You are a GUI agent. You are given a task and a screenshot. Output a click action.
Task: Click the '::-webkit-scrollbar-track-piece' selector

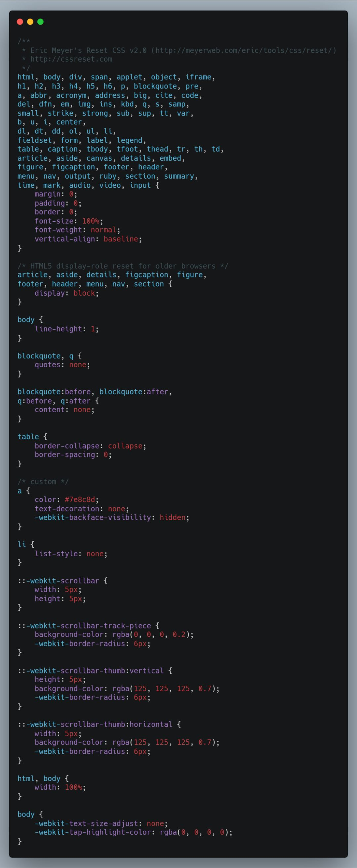click(84, 625)
